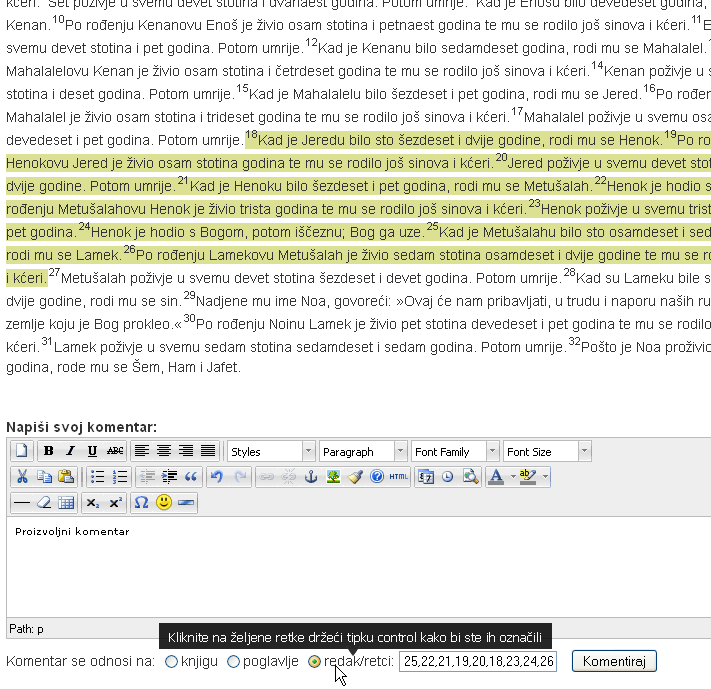711x689 pixels.
Task: Apply italic formatting
Action: pyautogui.click(x=70, y=452)
